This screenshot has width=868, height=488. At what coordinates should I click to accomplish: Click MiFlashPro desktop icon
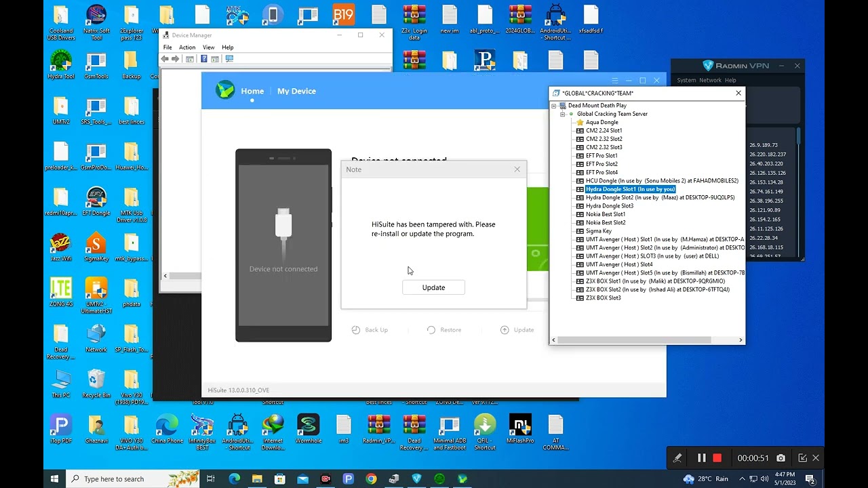(520, 429)
